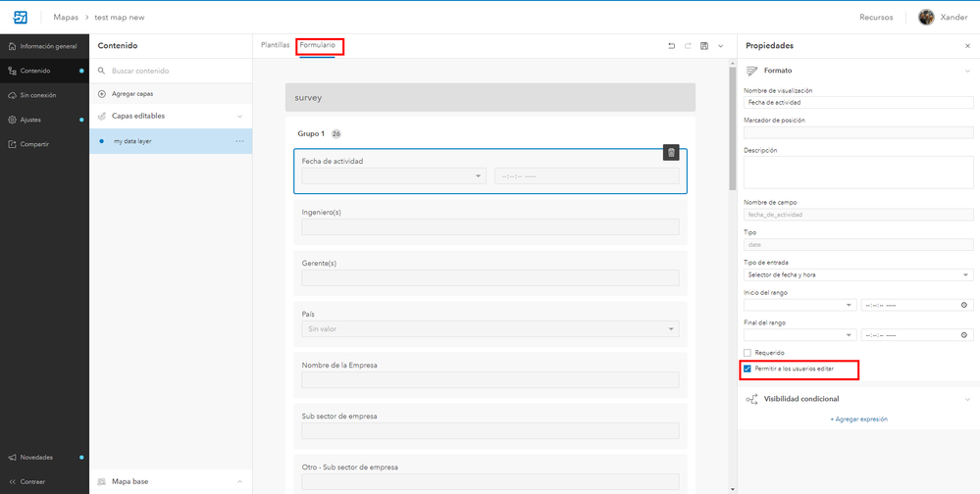Open Final del rango date dropdown
Viewport: 980px width, 494px height.
click(x=800, y=335)
